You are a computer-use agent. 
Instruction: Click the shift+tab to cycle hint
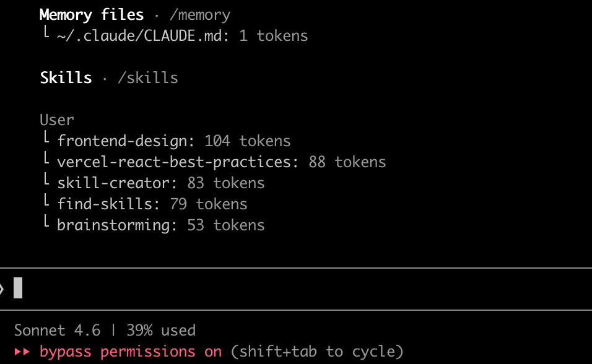316,352
